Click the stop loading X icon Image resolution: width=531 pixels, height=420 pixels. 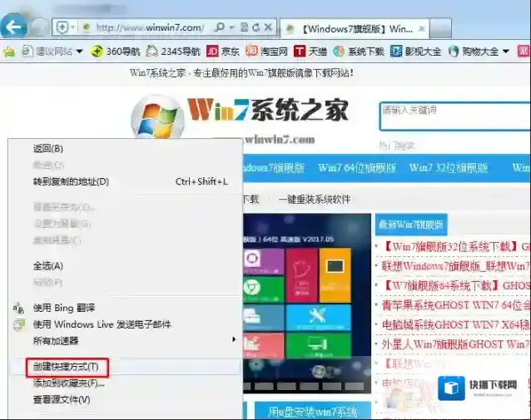(269, 28)
